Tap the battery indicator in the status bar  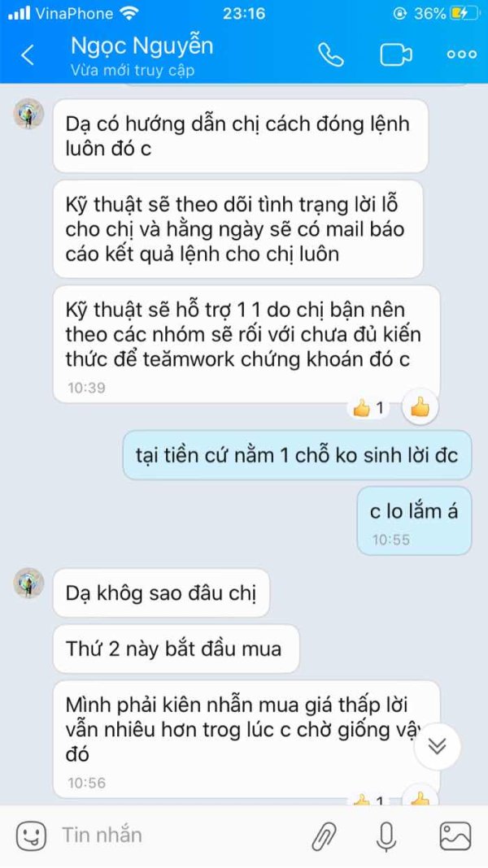pyautogui.click(x=464, y=13)
